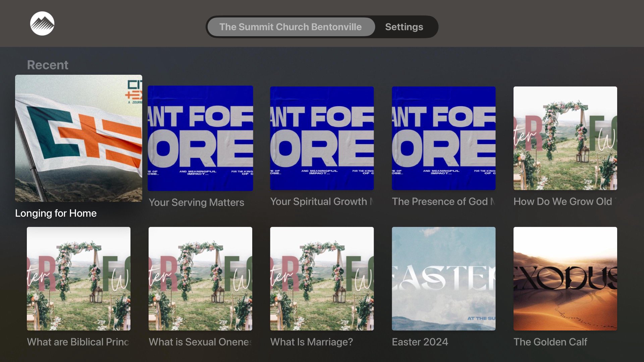Click the Easter 2024 title text

[420, 342]
